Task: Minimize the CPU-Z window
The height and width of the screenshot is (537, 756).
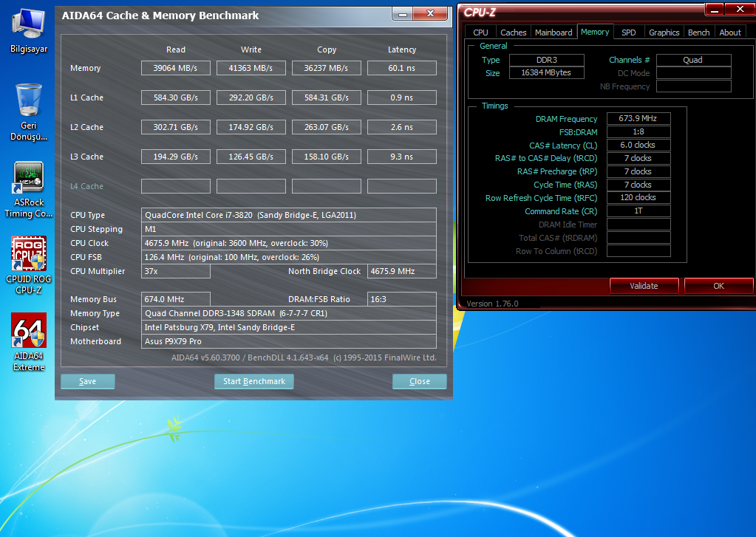Action: tap(715, 10)
